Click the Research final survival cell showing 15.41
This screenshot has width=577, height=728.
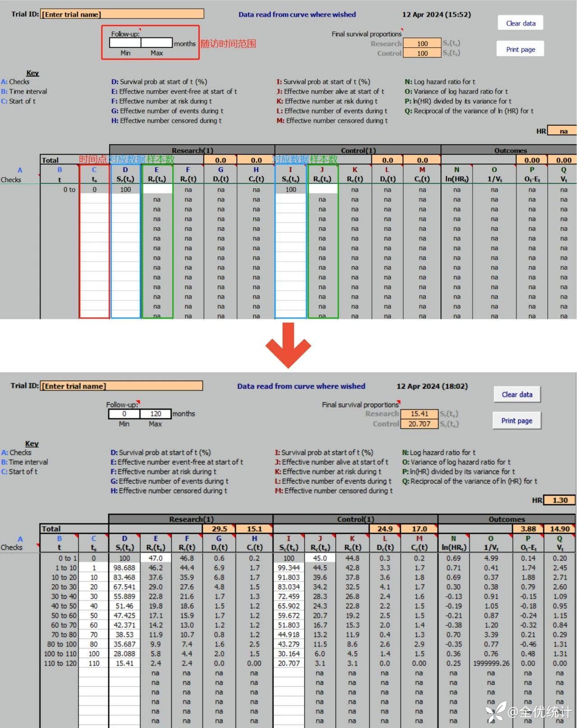pyautogui.click(x=419, y=414)
